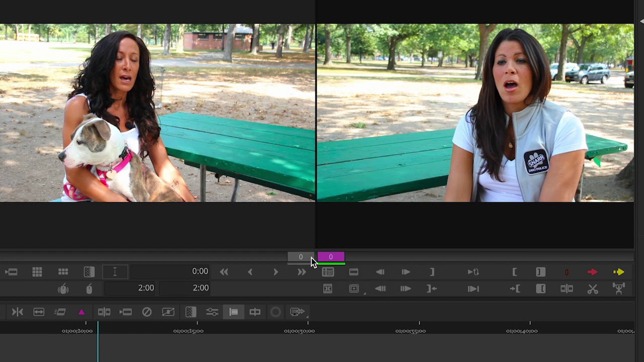Screen dimensions: 644x362
Task: Click timeline ruler at 01:00:20:00
Action: pyautogui.click(x=77, y=331)
